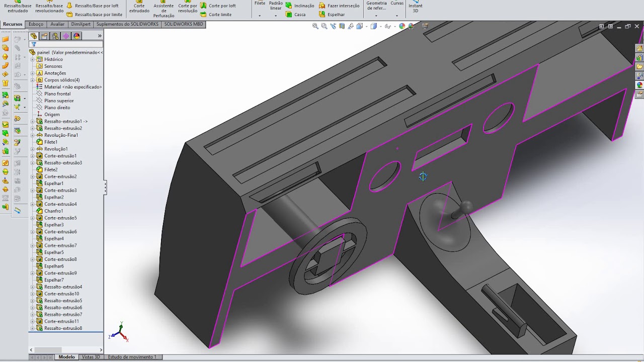Open the PropertyManager tab in the feature panel
Screen dimensions: 644x362
click(44, 36)
